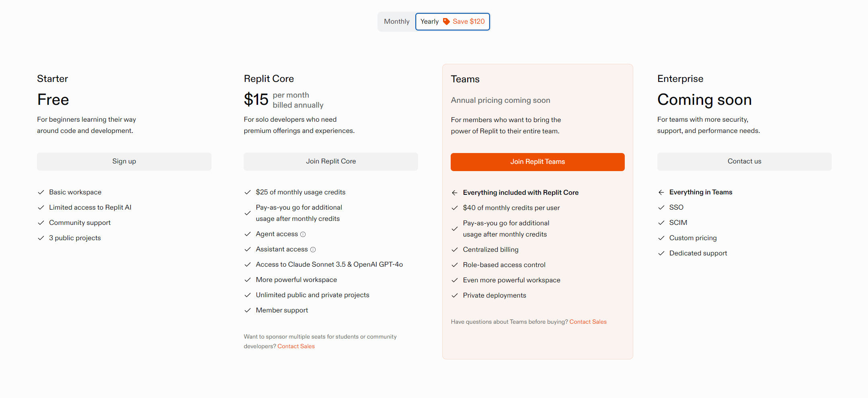The height and width of the screenshot is (398, 868).
Task: Click checkmark next to SSO
Action: (x=661, y=208)
